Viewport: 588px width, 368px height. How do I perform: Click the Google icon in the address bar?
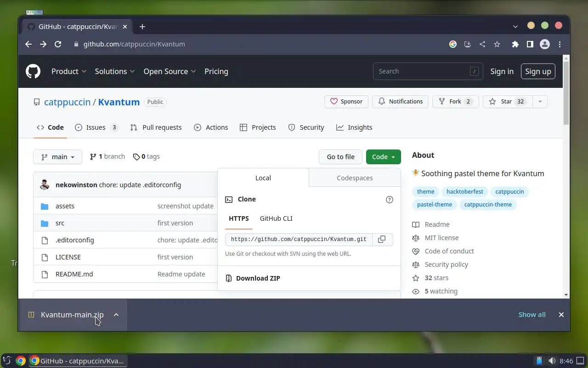pos(453,44)
